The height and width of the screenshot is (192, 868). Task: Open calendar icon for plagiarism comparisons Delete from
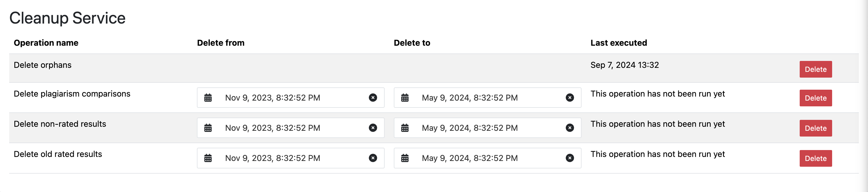[x=208, y=98]
